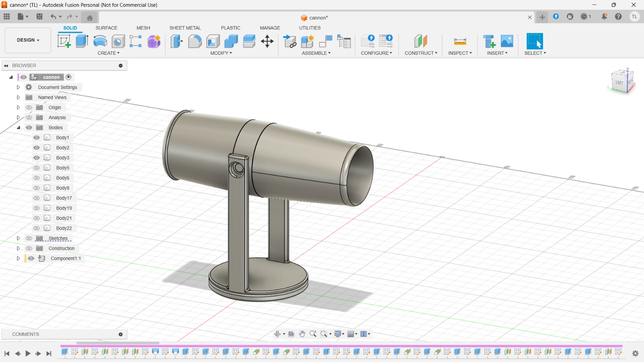Open the SHEET METAL tab
The width and height of the screenshot is (644, 362).
tap(185, 28)
